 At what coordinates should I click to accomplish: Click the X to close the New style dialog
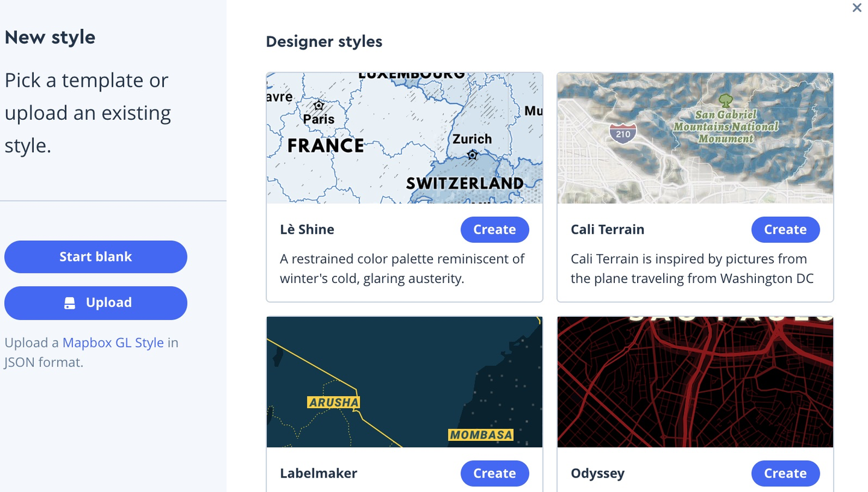pos(857,8)
